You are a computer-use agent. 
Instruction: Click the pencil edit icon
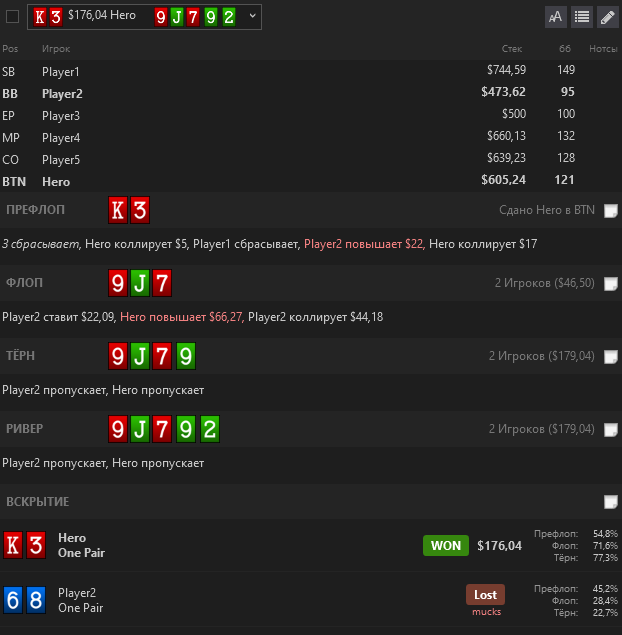[x=608, y=17]
